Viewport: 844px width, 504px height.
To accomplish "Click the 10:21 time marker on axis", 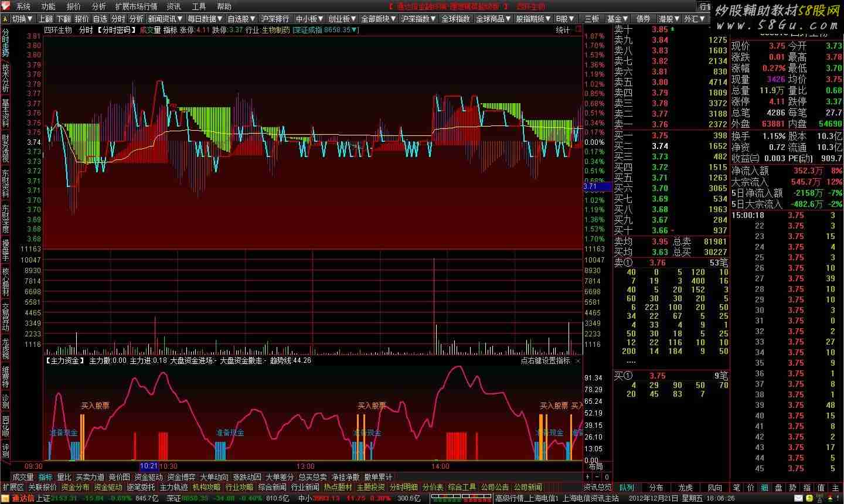I will 149,466.
